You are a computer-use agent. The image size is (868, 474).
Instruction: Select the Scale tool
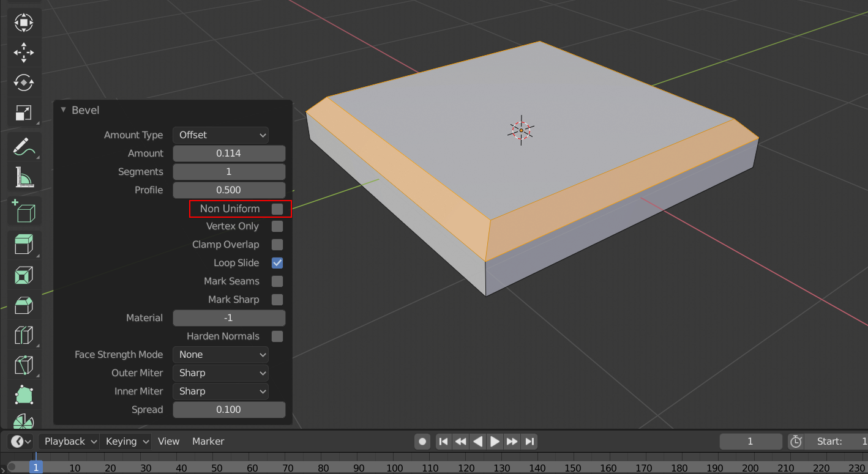click(x=24, y=112)
